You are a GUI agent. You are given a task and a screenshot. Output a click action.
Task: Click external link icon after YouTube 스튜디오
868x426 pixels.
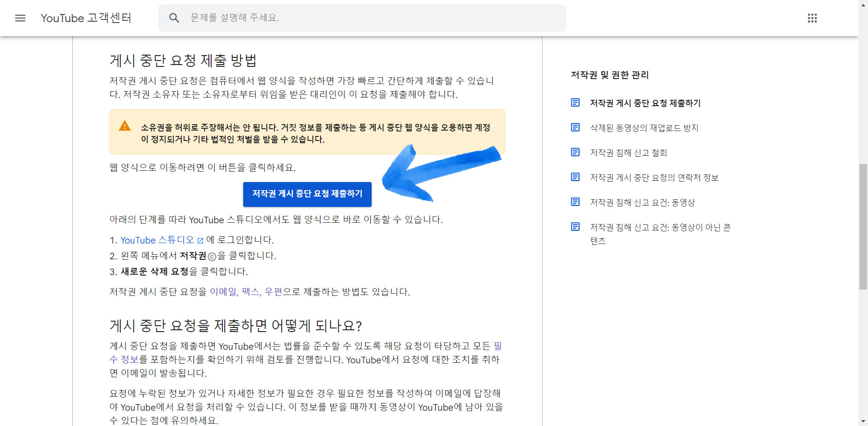(200, 241)
